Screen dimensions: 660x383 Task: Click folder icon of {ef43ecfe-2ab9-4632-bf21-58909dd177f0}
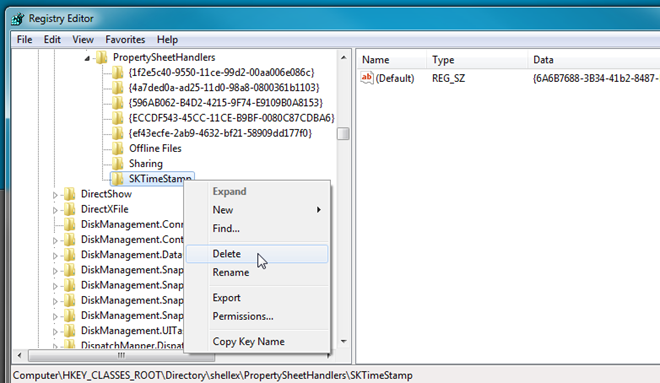[117, 133]
